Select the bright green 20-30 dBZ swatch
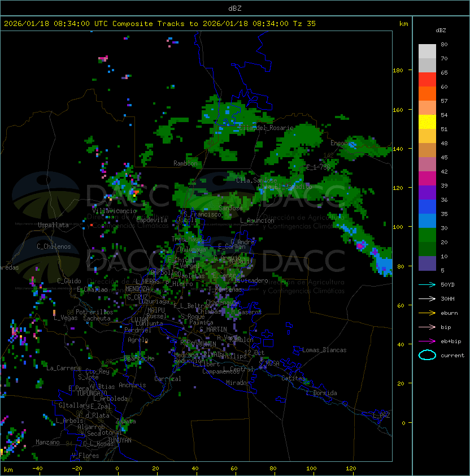470x476 pixels. [427, 235]
